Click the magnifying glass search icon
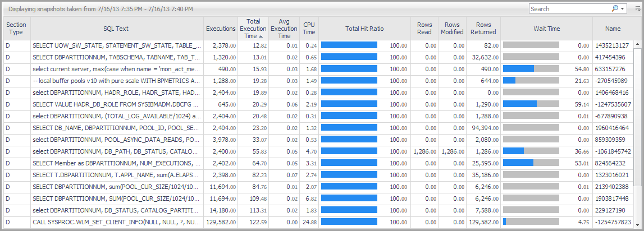644x231 pixels. coord(615,9)
